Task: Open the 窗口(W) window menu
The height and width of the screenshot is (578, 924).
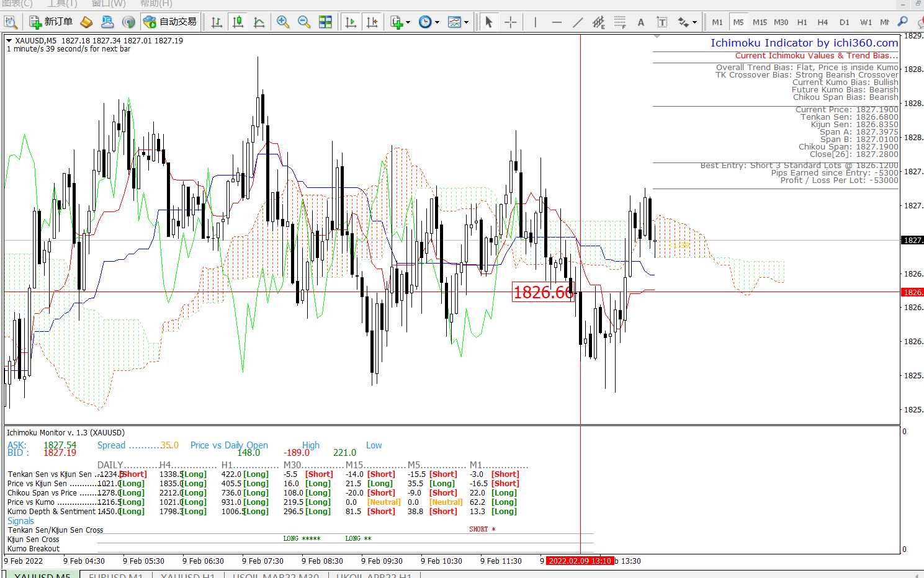Action: pyautogui.click(x=109, y=4)
